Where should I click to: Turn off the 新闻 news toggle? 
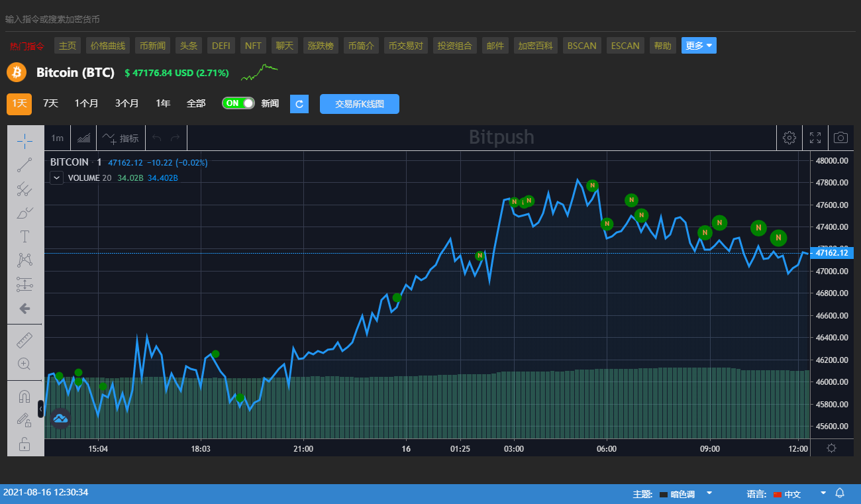point(238,103)
